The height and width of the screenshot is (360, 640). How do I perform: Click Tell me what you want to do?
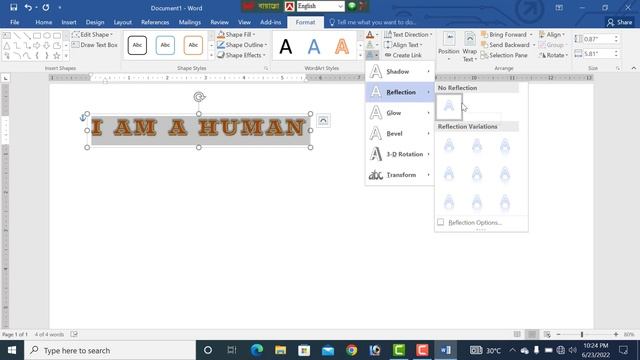point(373,22)
